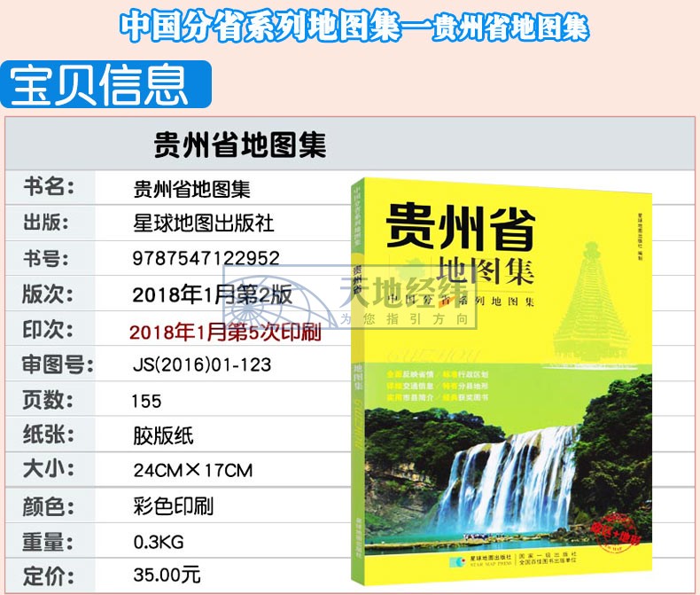Select the ISBN 9787547122952
The width and height of the screenshot is (700, 595).
tap(206, 258)
